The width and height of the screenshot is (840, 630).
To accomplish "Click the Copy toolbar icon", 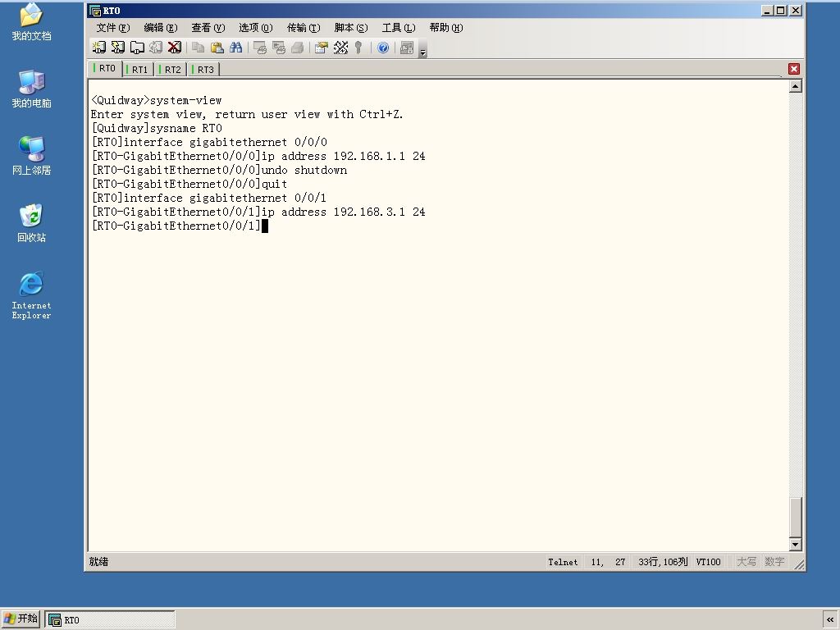I will (x=199, y=48).
